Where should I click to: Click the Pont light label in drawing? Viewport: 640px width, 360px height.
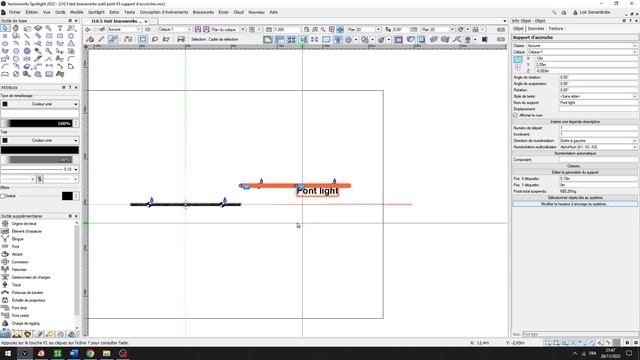[x=318, y=191]
